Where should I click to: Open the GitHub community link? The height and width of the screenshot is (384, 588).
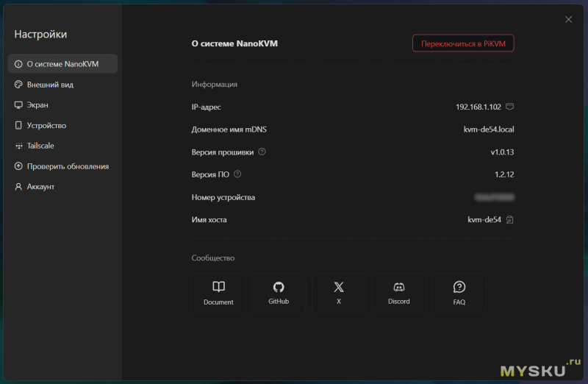279,294
